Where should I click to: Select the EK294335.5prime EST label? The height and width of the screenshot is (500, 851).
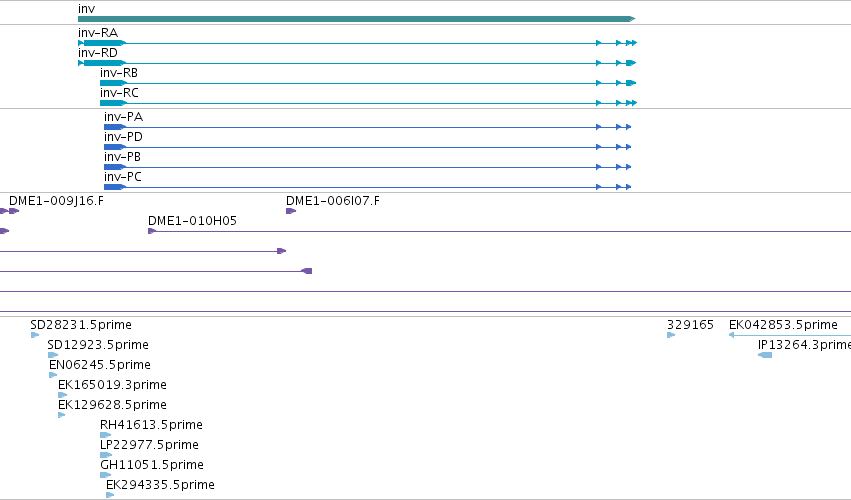point(160,485)
